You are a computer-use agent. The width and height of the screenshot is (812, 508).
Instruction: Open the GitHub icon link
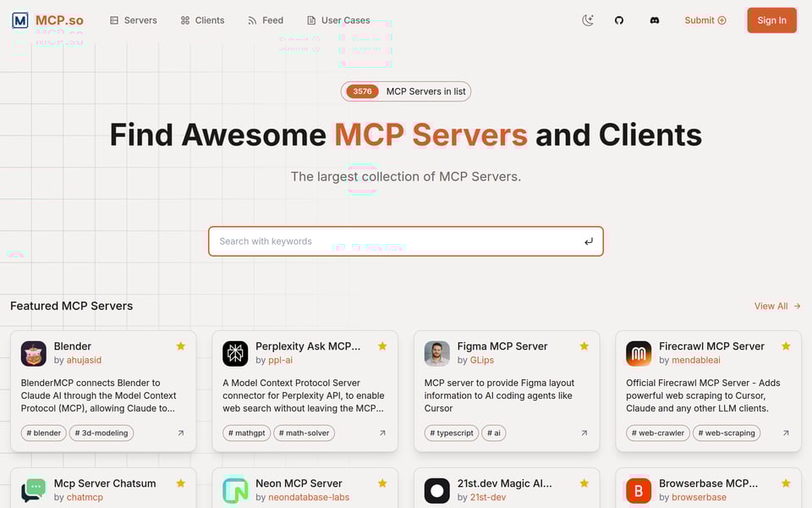[619, 20]
